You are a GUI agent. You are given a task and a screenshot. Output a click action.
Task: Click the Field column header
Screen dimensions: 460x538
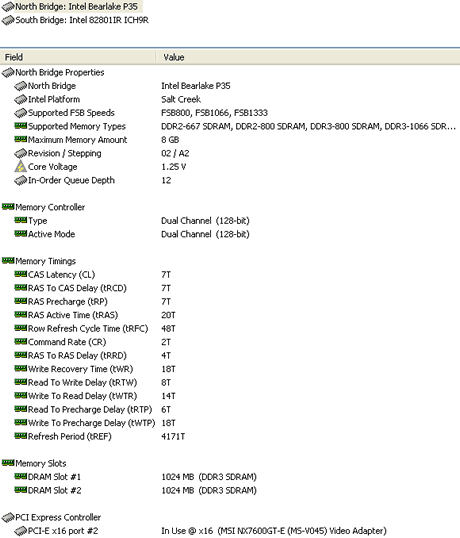tap(78, 57)
